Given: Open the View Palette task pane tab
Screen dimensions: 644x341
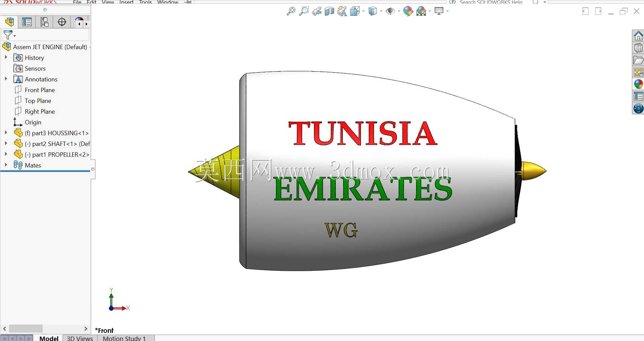Looking at the screenshot, I should (x=638, y=72).
